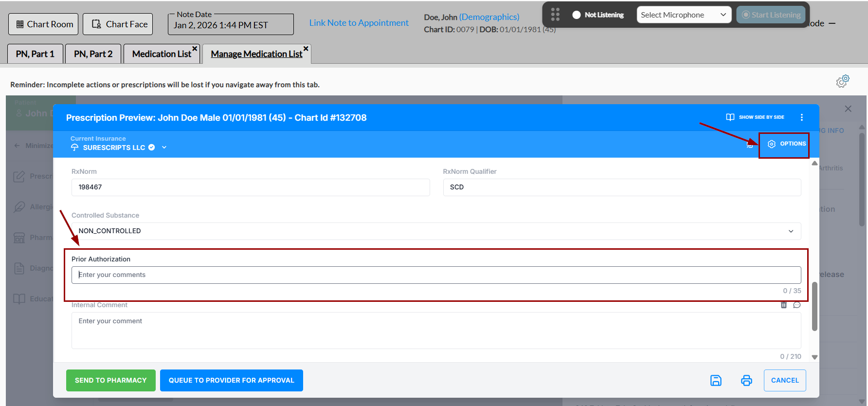Open the prescription Options gear

click(x=786, y=144)
